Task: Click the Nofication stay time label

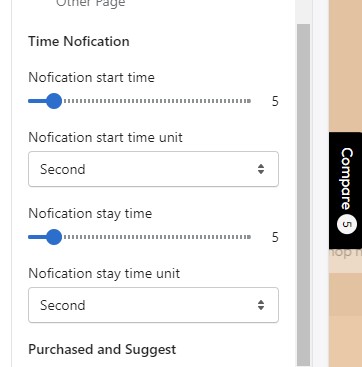Action: tap(90, 214)
